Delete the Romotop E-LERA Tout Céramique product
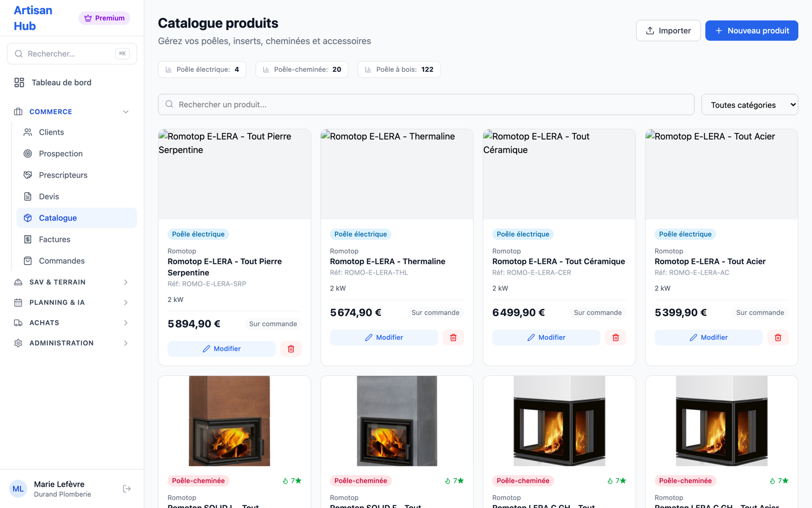812x508 pixels. coord(616,337)
